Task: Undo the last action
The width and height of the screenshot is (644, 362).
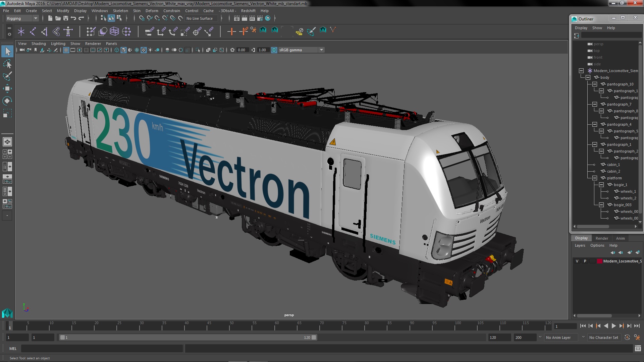Action: (73, 18)
